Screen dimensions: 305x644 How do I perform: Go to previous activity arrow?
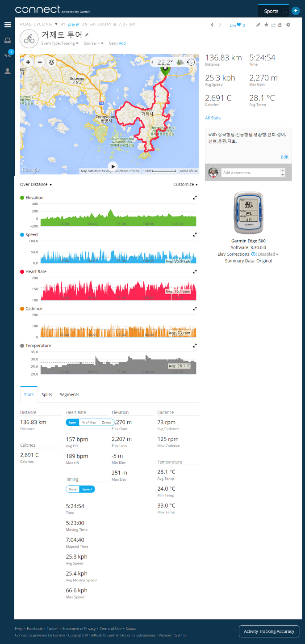point(212,25)
